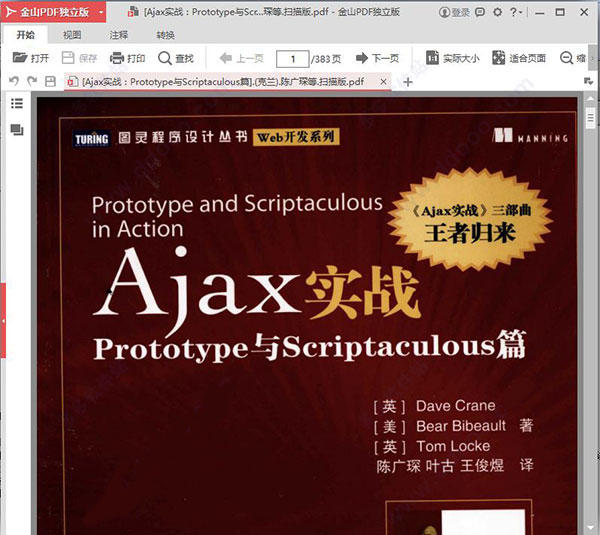Minimize the PDF reader window
The height and width of the screenshot is (535, 600).
click(x=540, y=13)
